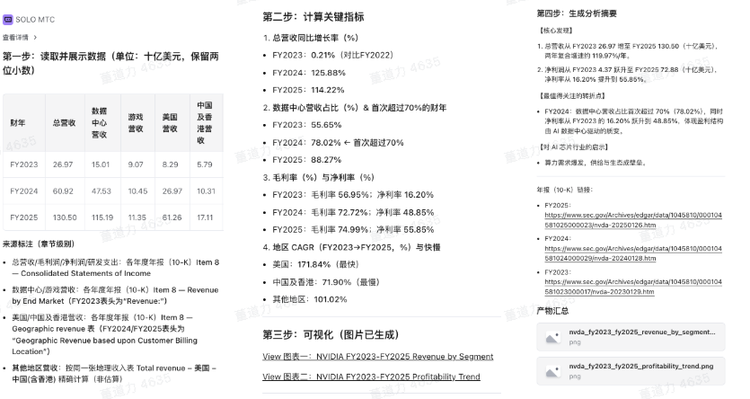Image resolution: width=750 pixels, height=399 pixels.
Task: Click table cell value 115.19
Action: (102, 217)
